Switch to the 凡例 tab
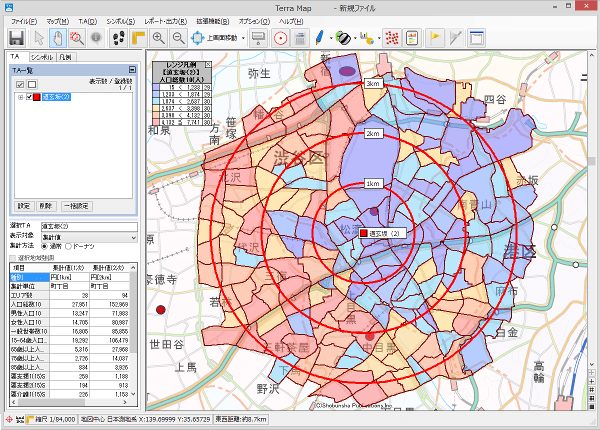Screen dimensions: 600x430 coord(66,57)
